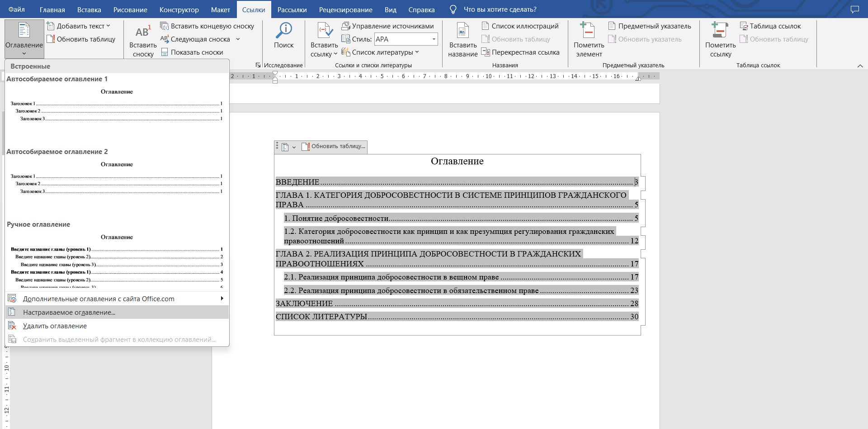Click entry 2.2 в обязательственном праве
This screenshot has width=868, height=429.
pos(461,290)
